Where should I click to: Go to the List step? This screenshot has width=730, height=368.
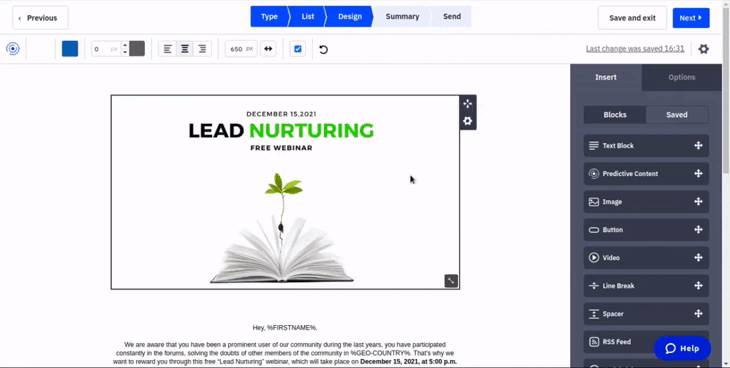coord(307,16)
